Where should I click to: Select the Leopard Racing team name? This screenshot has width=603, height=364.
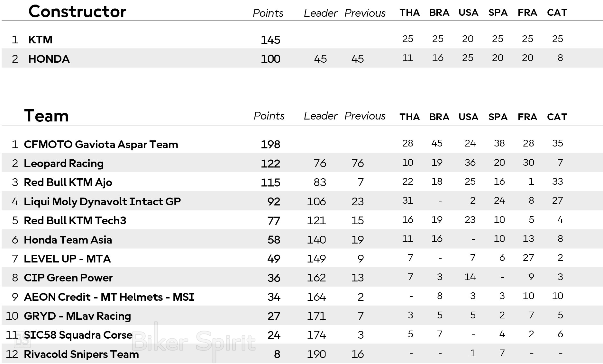coord(64,163)
